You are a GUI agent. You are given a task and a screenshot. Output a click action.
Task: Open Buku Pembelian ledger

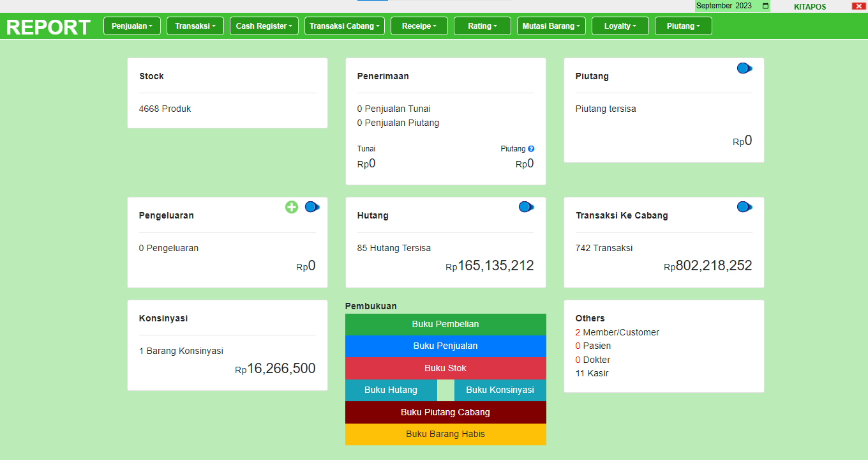click(445, 324)
